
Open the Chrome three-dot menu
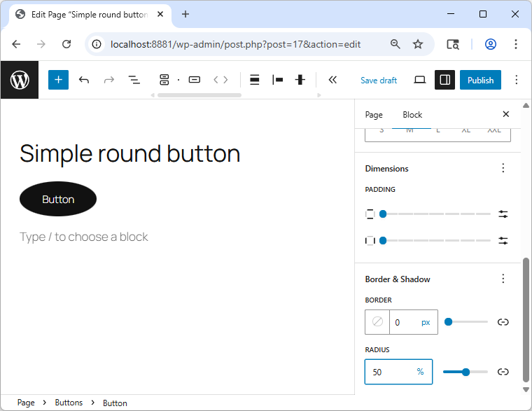click(x=516, y=44)
